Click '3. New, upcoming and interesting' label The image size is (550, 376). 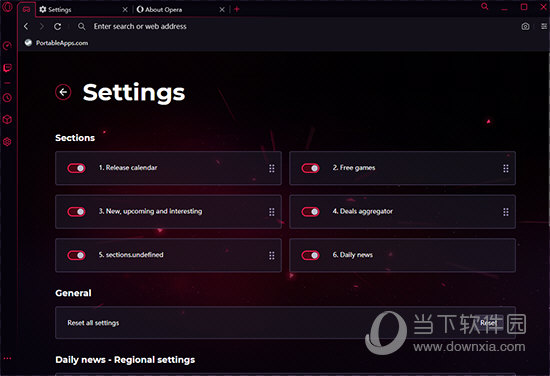tap(150, 211)
